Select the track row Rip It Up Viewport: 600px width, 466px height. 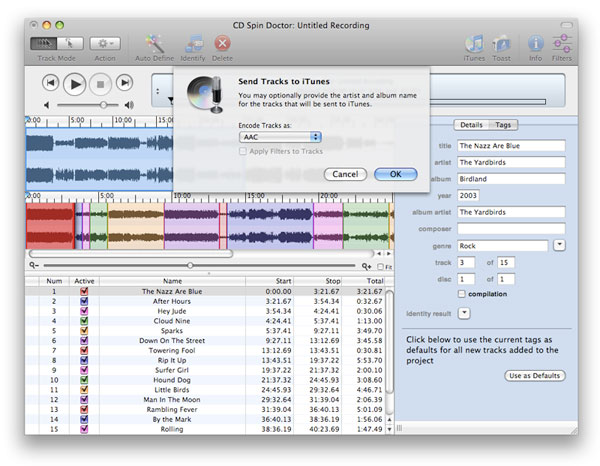click(205, 360)
